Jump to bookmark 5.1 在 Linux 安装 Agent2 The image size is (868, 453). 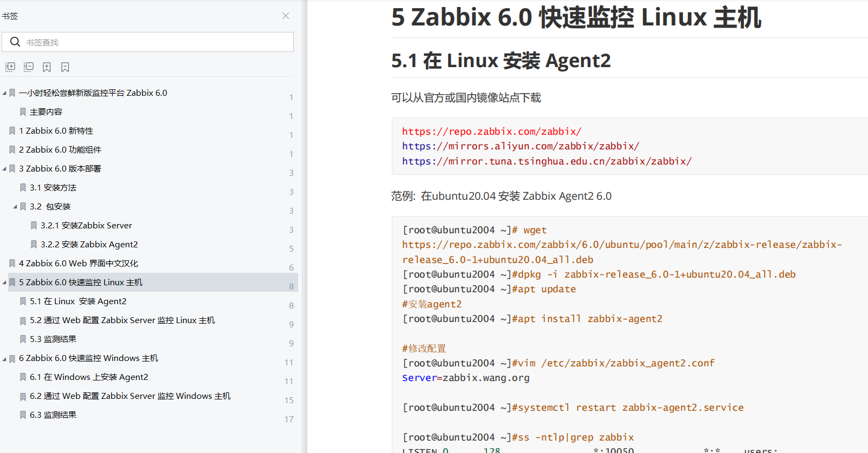pos(78,301)
